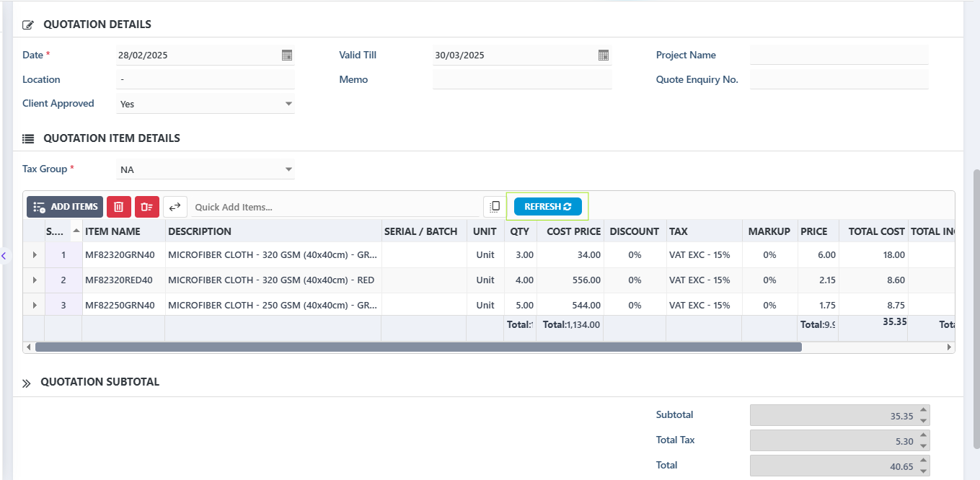The height and width of the screenshot is (480, 980).
Task: Open the Valid Till calendar icon
Action: (x=604, y=55)
